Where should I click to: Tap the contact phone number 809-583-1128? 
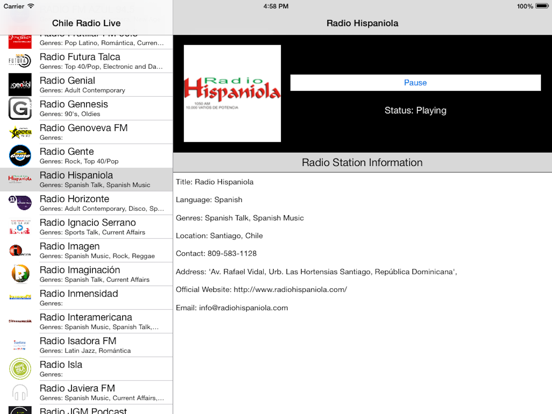point(232,253)
